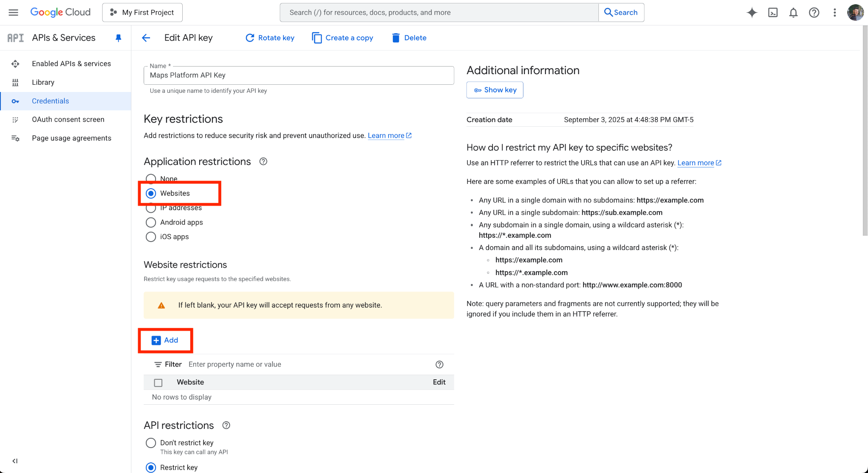Select Don't restrict key option

(x=151, y=443)
